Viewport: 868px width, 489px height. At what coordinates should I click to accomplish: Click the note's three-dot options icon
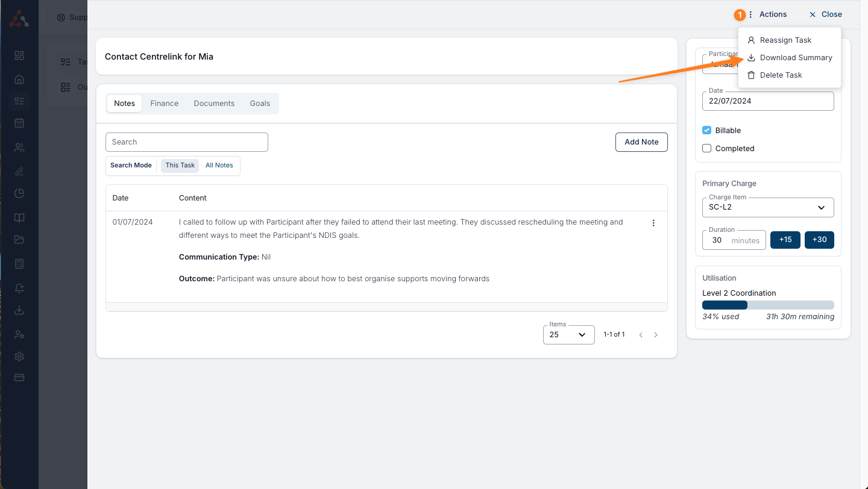(x=653, y=223)
